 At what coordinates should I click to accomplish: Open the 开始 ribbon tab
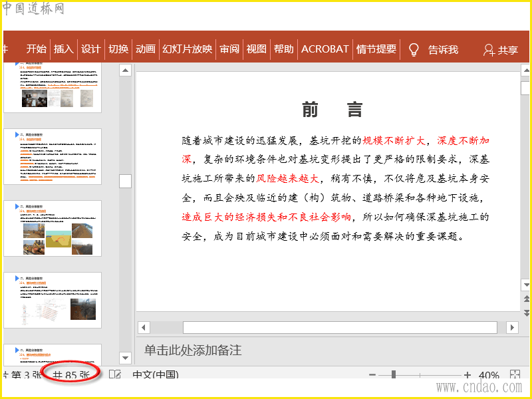click(37, 49)
